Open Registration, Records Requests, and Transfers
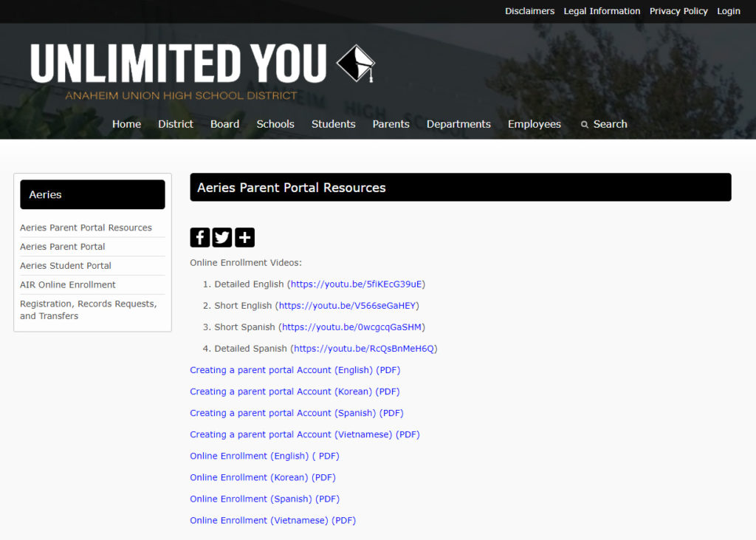The height and width of the screenshot is (540, 756). (x=89, y=310)
